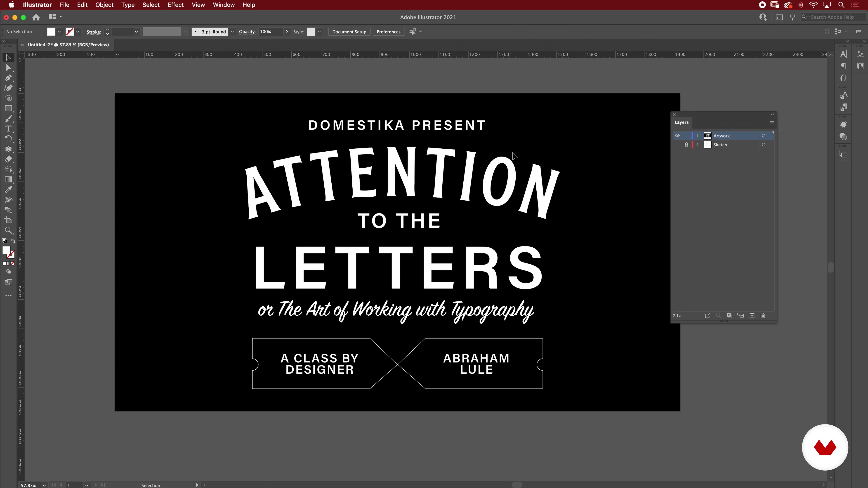Viewport: 868px width, 488px height.
Task: Expand the Sketch layer contents
Action: point(697,145)
